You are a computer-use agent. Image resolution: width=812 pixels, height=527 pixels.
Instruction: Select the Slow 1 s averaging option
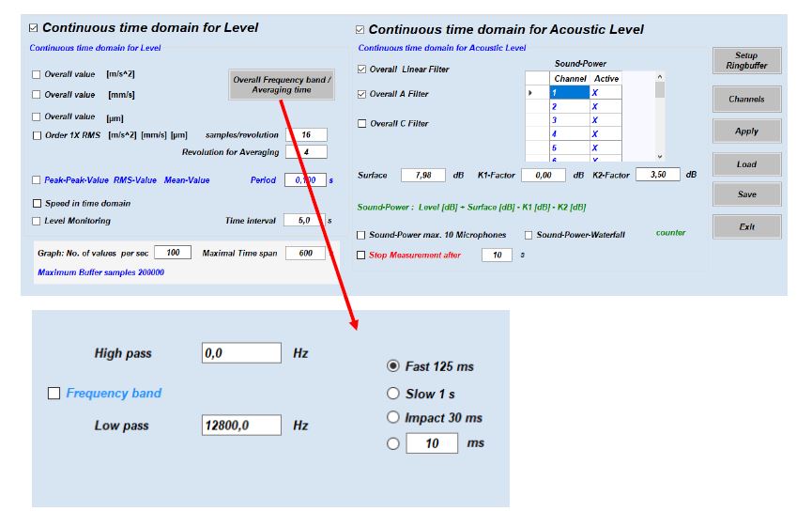click(x=393, y=394)
